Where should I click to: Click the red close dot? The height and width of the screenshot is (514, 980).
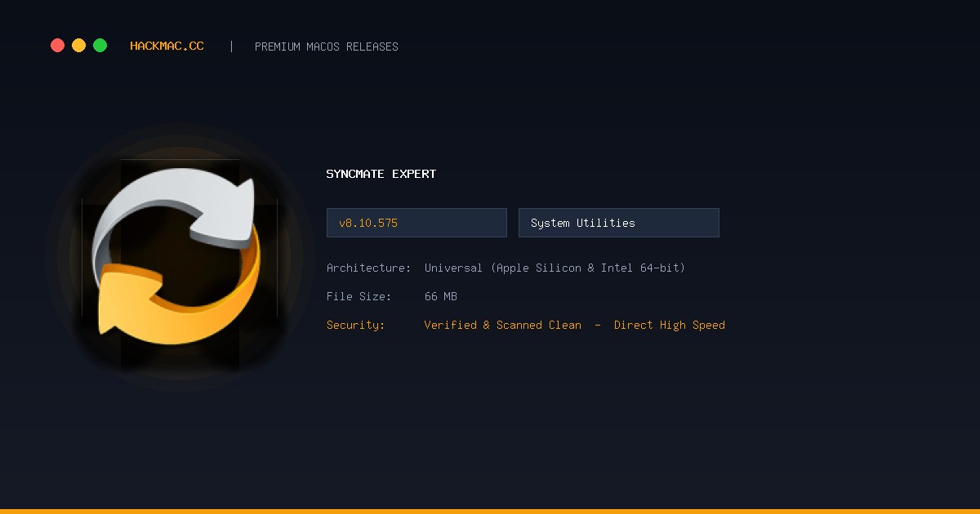pyautogui.click(x=57, y=46)
